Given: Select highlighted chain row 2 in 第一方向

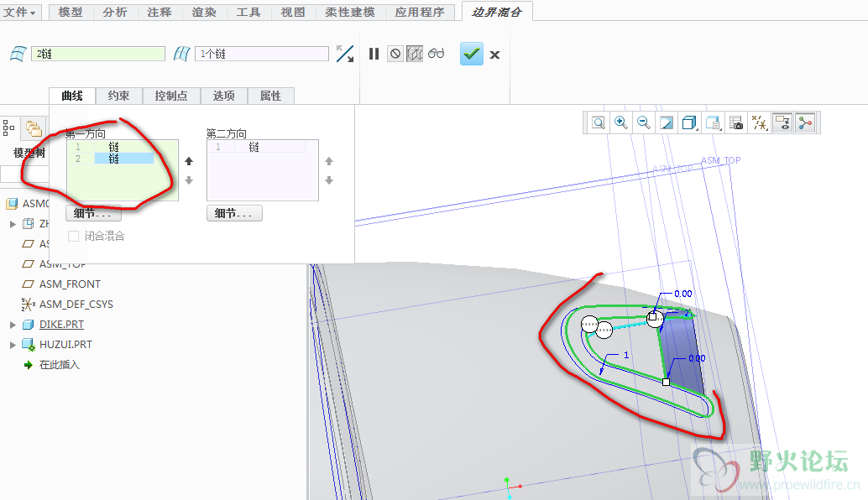Looking at the screenshot, I should pos(111,159).
